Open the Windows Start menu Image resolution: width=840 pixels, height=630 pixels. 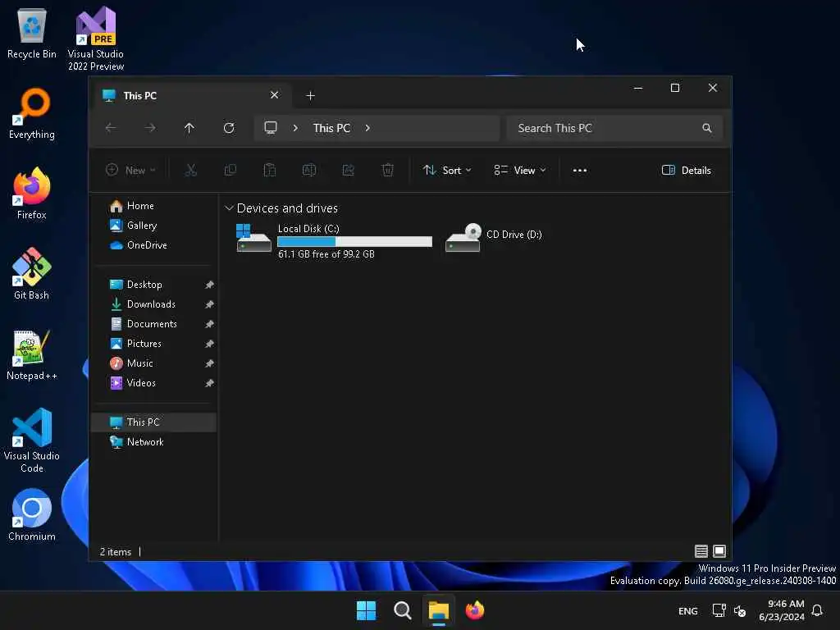pos(367,610)
